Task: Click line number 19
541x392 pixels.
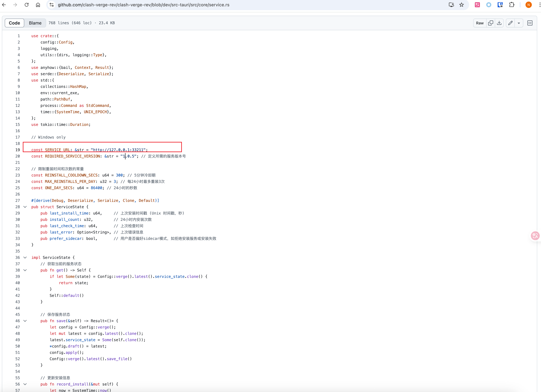Action: pyautogui.click(x=18, y=150)
